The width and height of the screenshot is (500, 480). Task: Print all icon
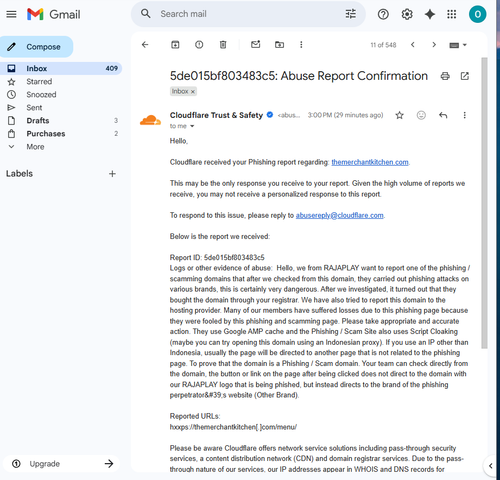click(445, 76)
